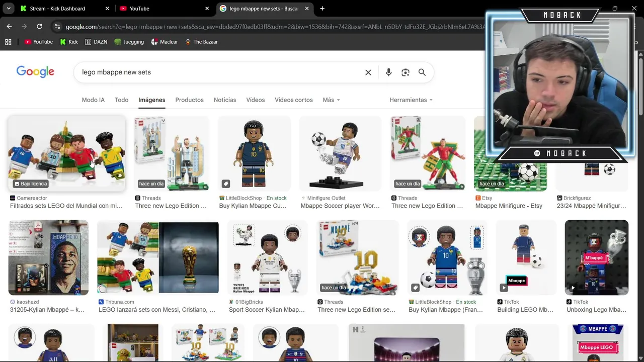Open The Bazaar bookmark

coord(201,42)
